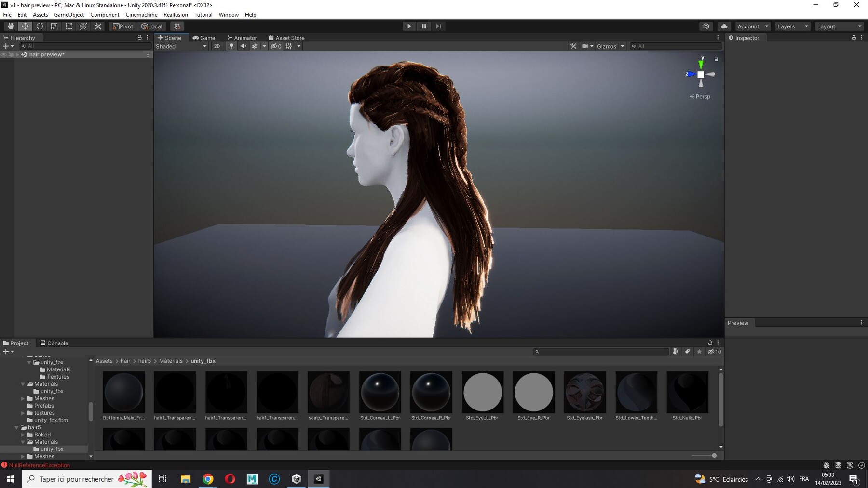This screenshot has width=868, height=488.
Task: Open Scene view panel options menu
Action: pos(718,37)
